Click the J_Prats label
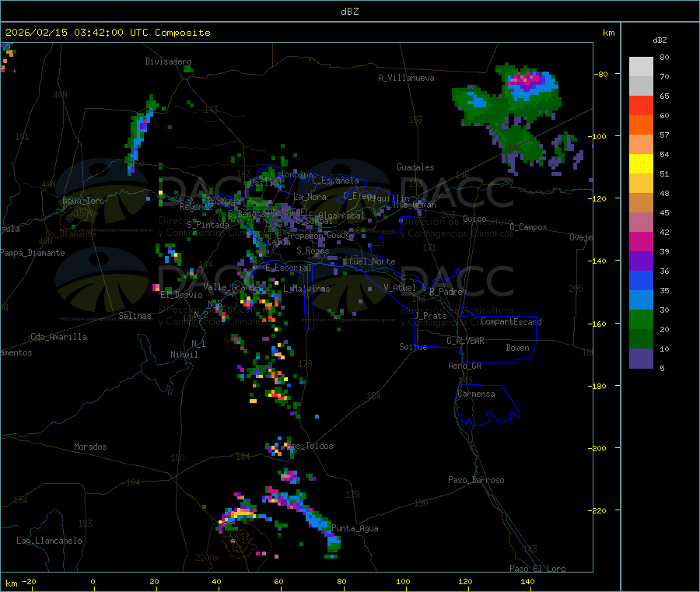 point(429,316)
